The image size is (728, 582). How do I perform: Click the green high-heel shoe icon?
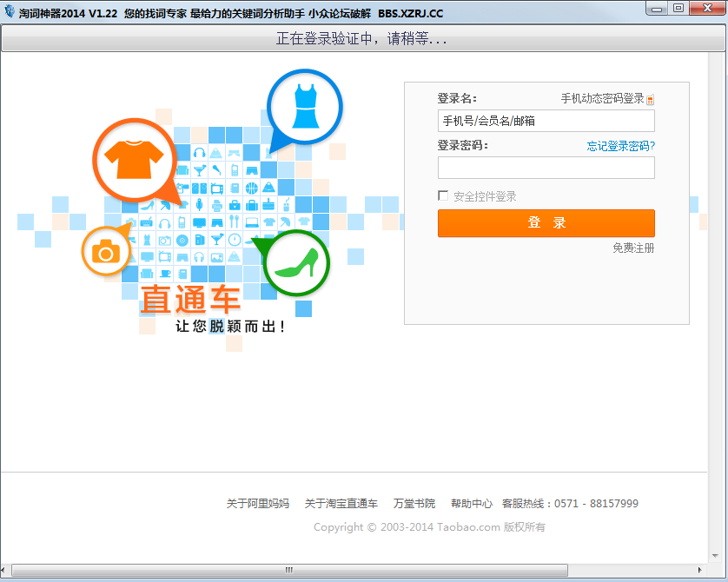(x=297, y=262)
